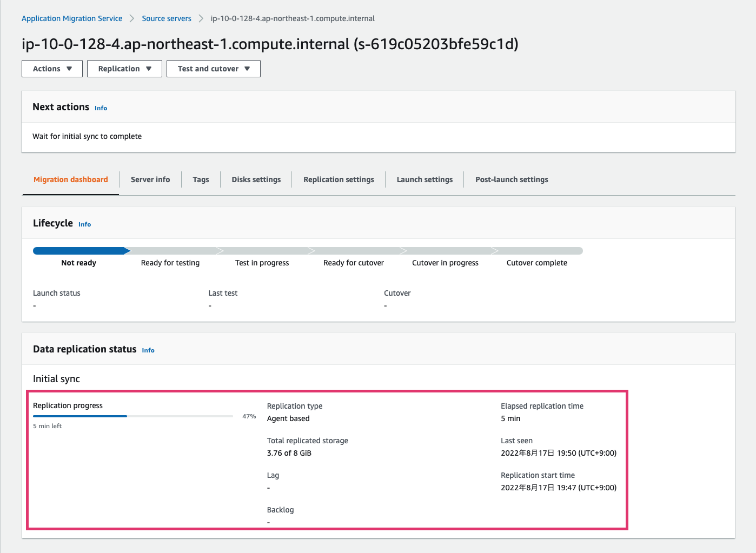756x553 pixels.
Task: Open Info next to Next actions
Action: click(x=101, y=108)
